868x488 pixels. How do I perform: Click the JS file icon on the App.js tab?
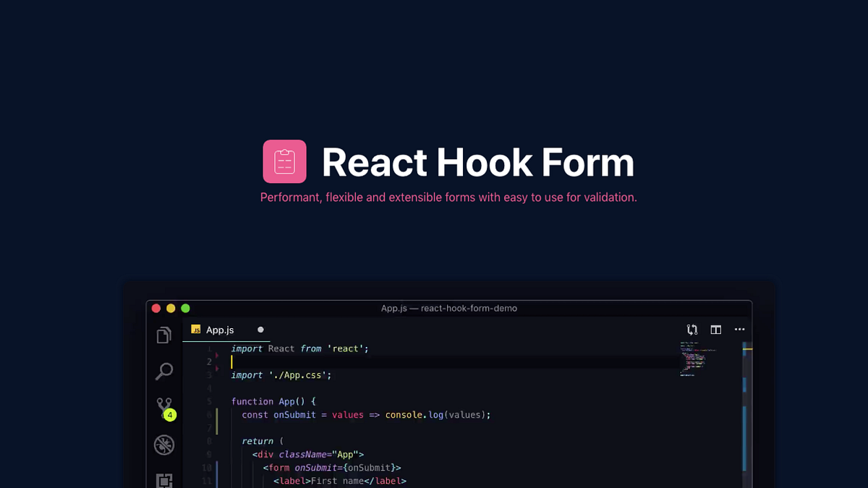(x=195, y=330)
